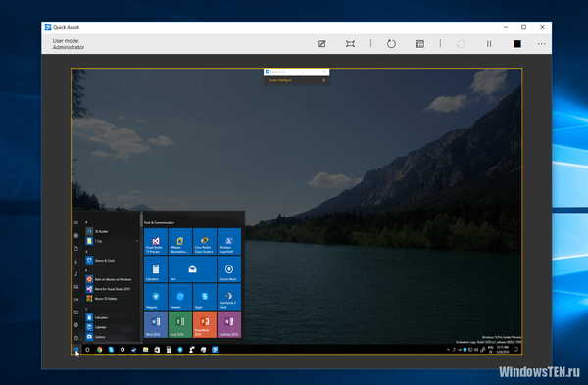Image resolution: width=588 pixels, height=385 pixels.
Task: Select Calculator in the apps list
Action: 112,317
